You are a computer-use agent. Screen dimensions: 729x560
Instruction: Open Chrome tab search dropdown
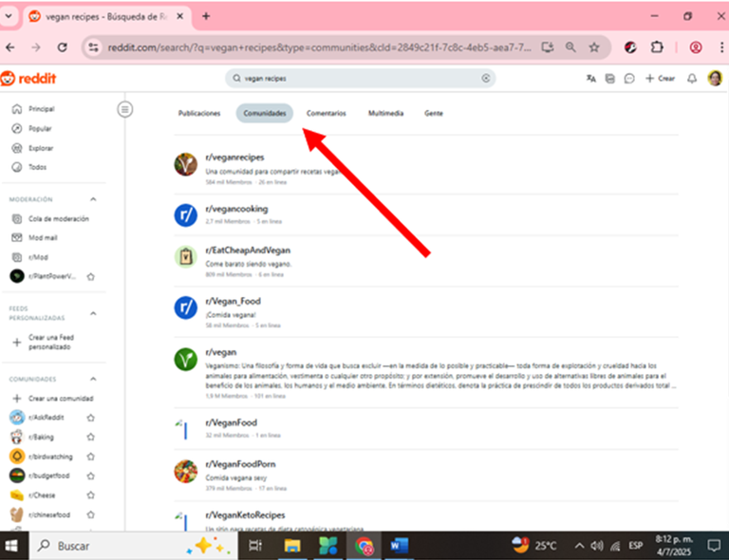pos(9,16)
